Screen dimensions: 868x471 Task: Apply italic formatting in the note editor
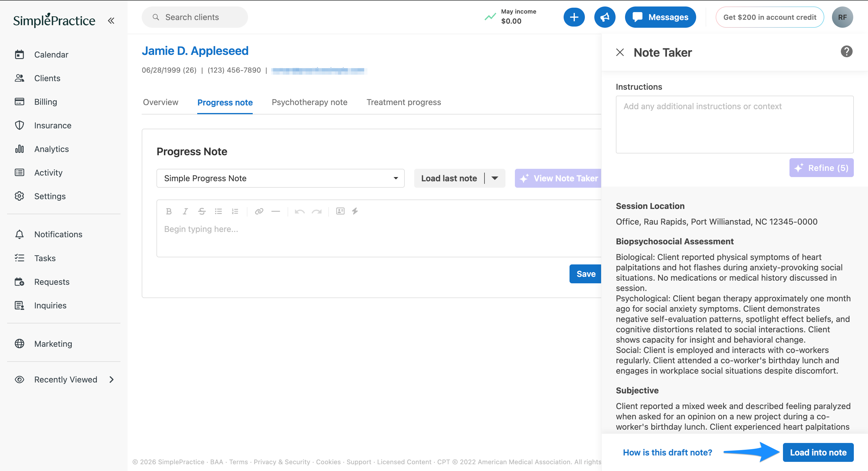tap(185, 211)
